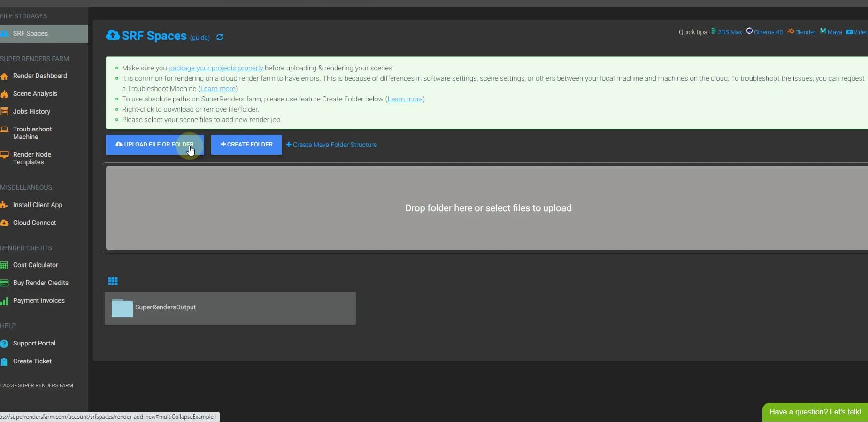
Task: Open Payment Invoices page
Action: click(39, 301)
